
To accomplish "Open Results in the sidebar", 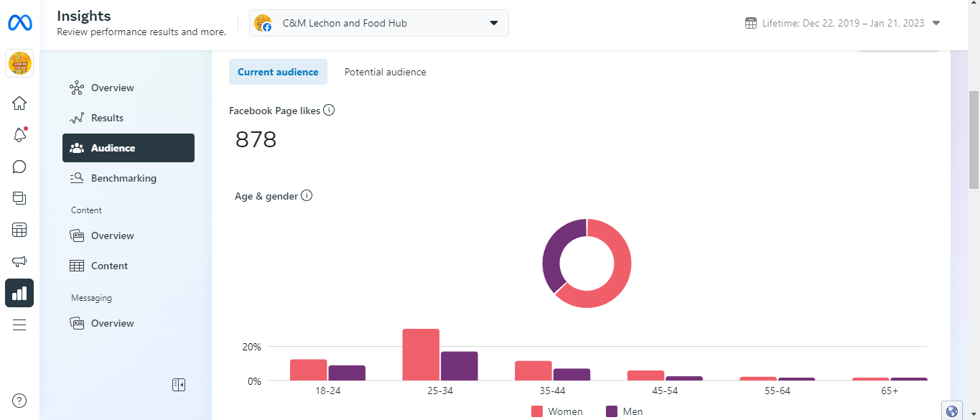I will pos(107,118).
